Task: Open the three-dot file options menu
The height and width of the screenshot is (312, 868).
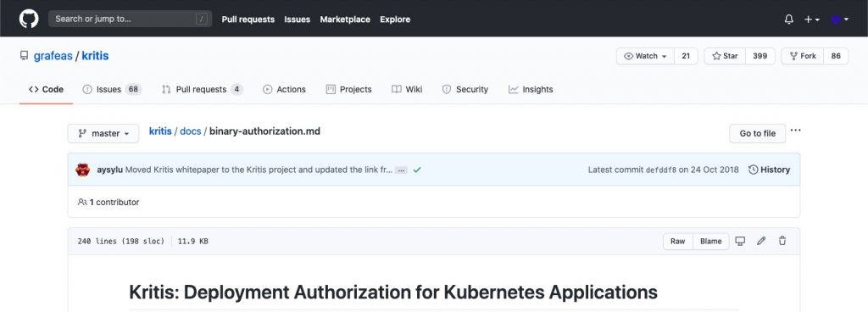Action: click(795, 131)
